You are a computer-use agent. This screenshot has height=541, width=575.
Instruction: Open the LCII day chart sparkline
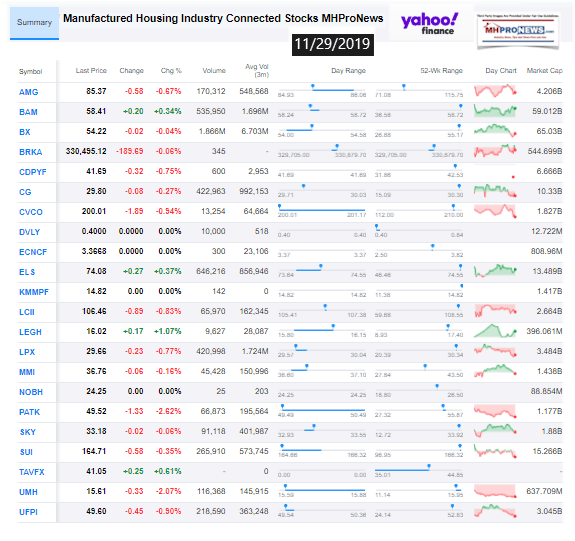pos(495,311)
